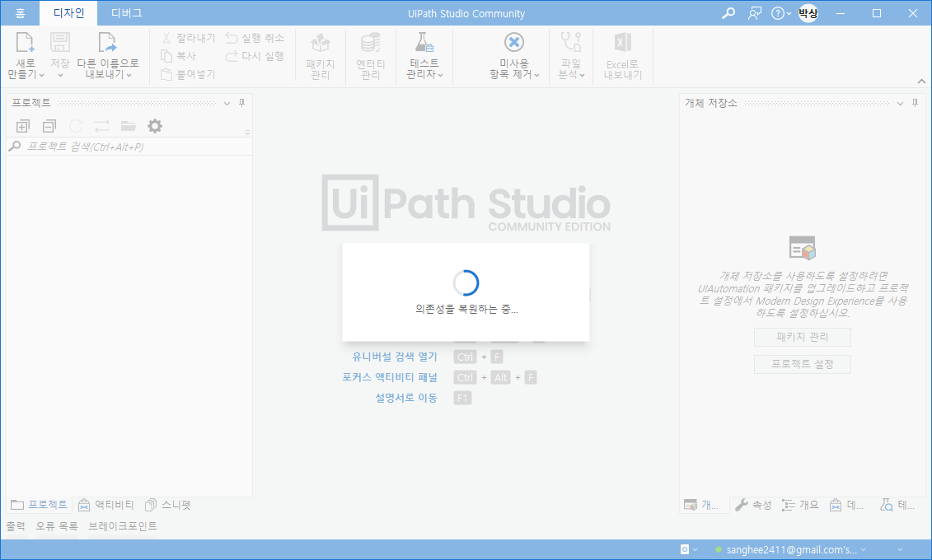Open the Output (출력) panel tab
Image resolution: width=932 pixels, height=560 pixels.
pos(16,526)
